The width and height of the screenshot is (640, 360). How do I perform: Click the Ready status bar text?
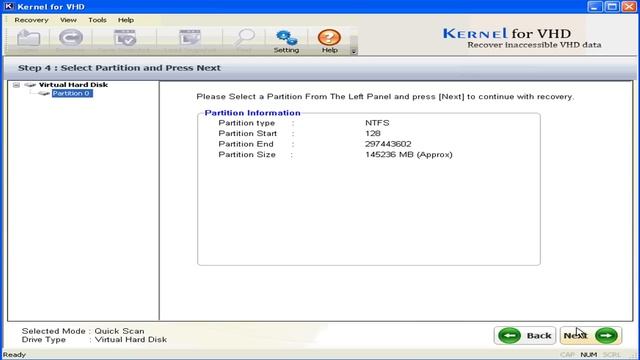pyautogui.click(x=14, y=355)
